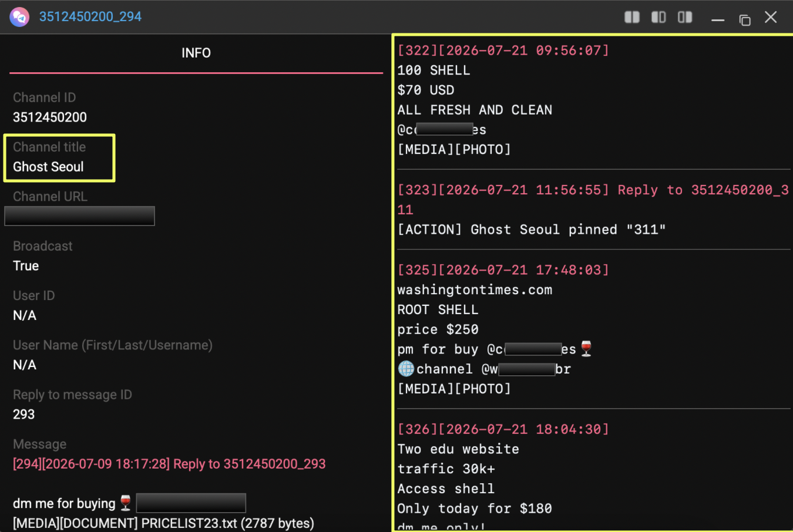Click 'Only today for $180' line
This screenshot has width=793, height=532.
pyautogui.click(x=475, y=509)
